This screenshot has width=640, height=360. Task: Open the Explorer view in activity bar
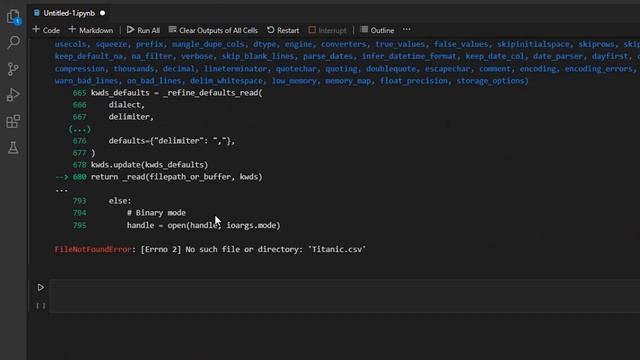pos(13,17)
